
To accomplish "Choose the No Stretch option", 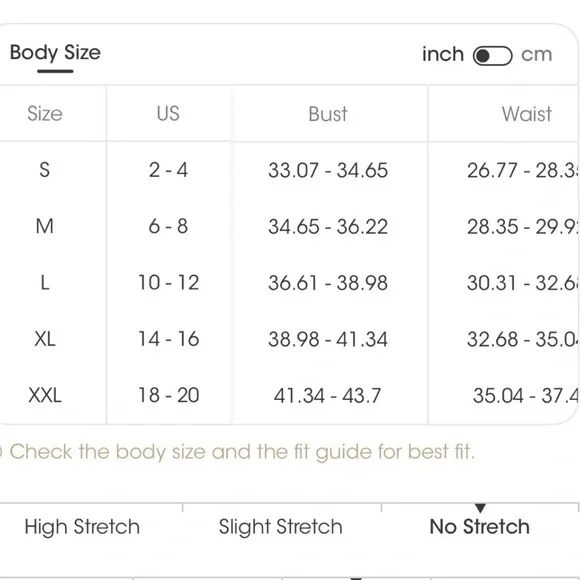I will click(479, 526).
